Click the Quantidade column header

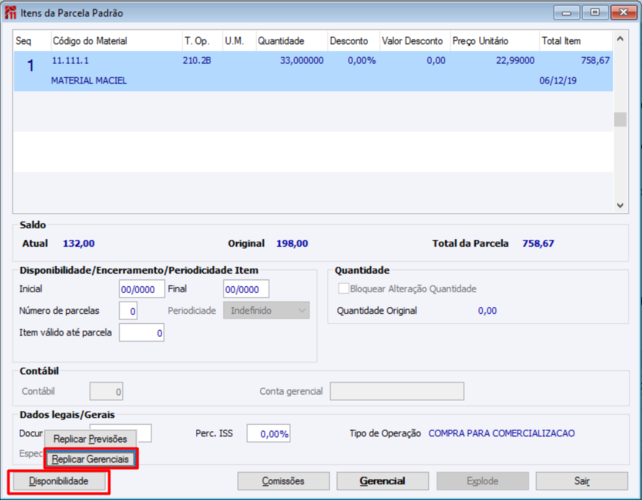coord(292,41)
